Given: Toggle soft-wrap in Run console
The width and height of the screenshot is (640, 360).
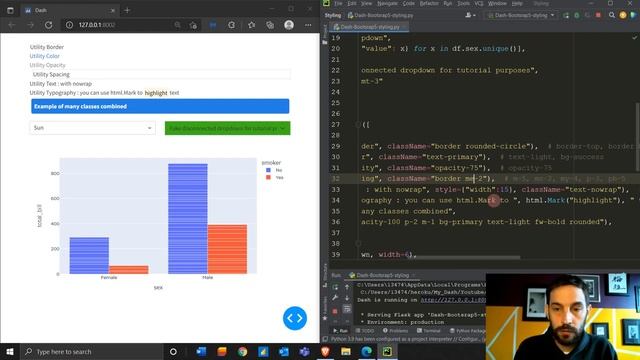Looking at the screenshot, I should pos(347,309).
